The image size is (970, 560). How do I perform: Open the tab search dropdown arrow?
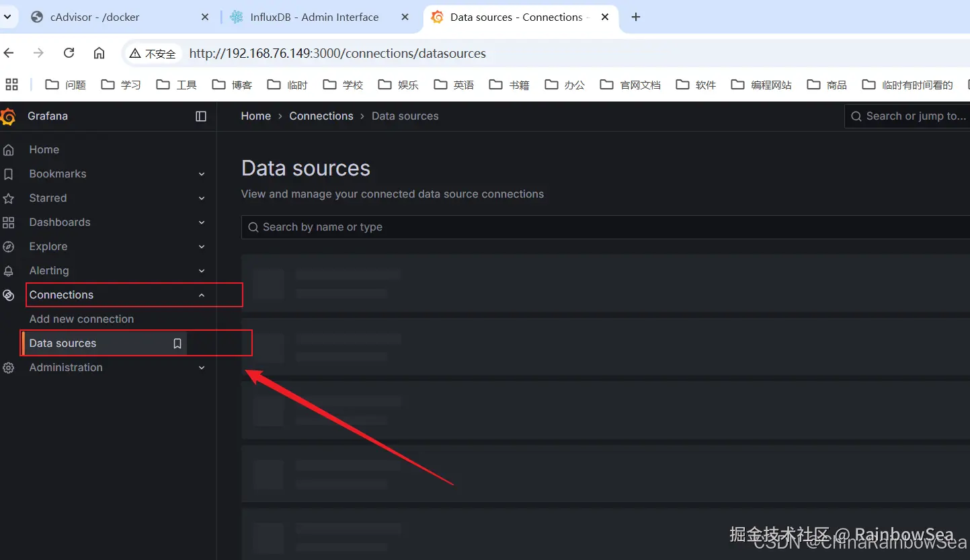coord(7,17)
